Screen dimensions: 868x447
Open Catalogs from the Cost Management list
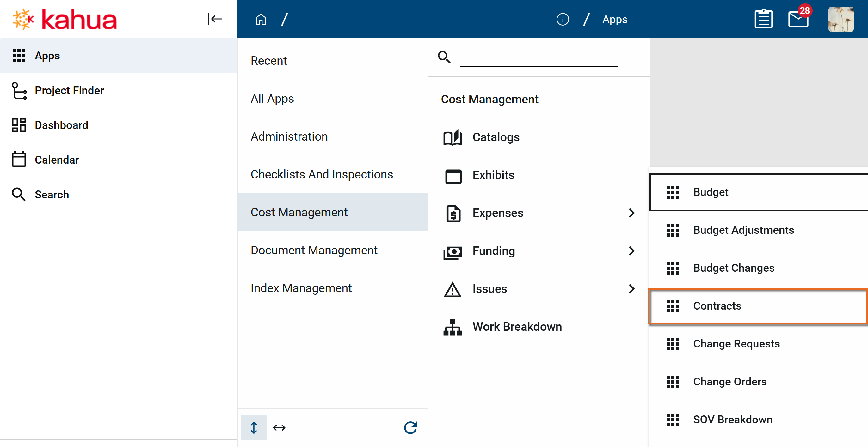pos(496,137)
